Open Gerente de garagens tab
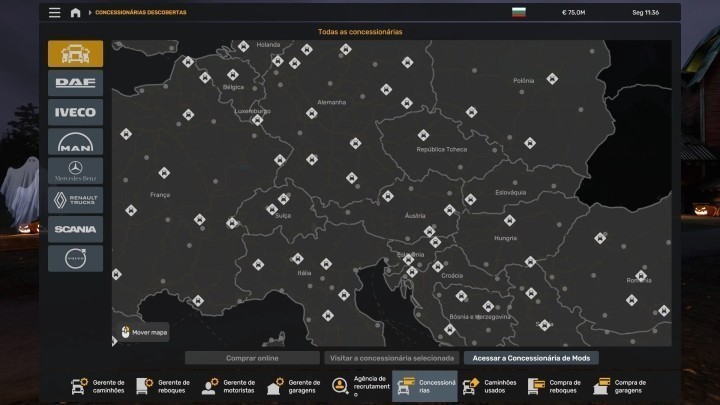Viewport: 720px width, 405px height. click(x=294, y=386)
